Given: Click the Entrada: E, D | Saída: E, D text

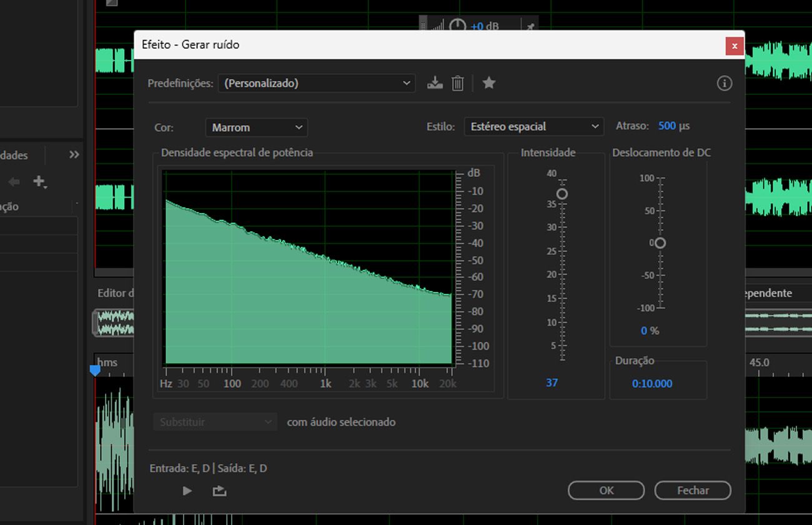Looking at the screenshot, I should [209, 468].
